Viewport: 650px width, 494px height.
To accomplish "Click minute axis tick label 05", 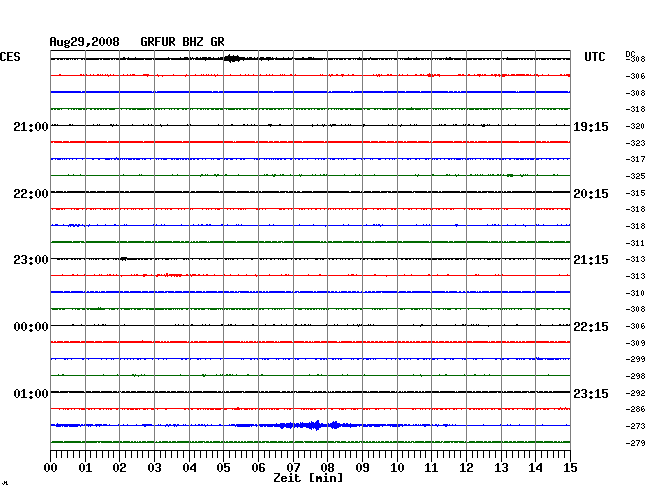I will click(223, 467).
